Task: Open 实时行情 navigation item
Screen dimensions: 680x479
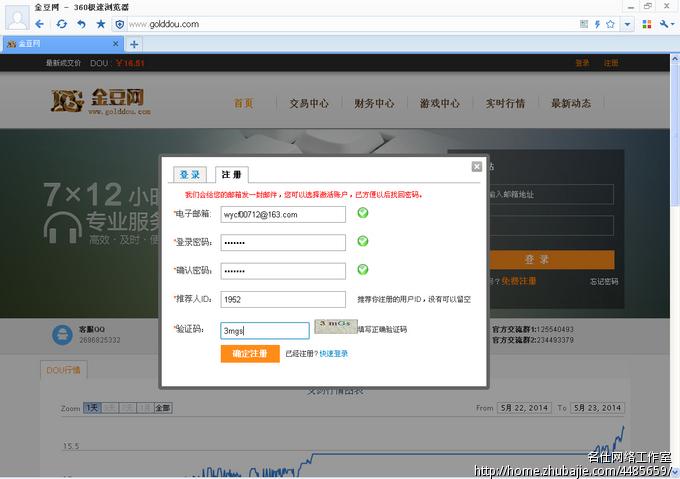Action: (505, 103)
